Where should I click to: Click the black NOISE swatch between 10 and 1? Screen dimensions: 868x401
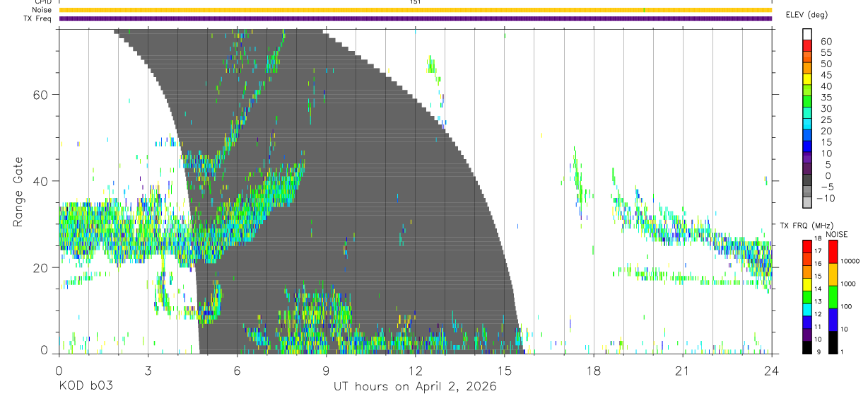point(833,342)
